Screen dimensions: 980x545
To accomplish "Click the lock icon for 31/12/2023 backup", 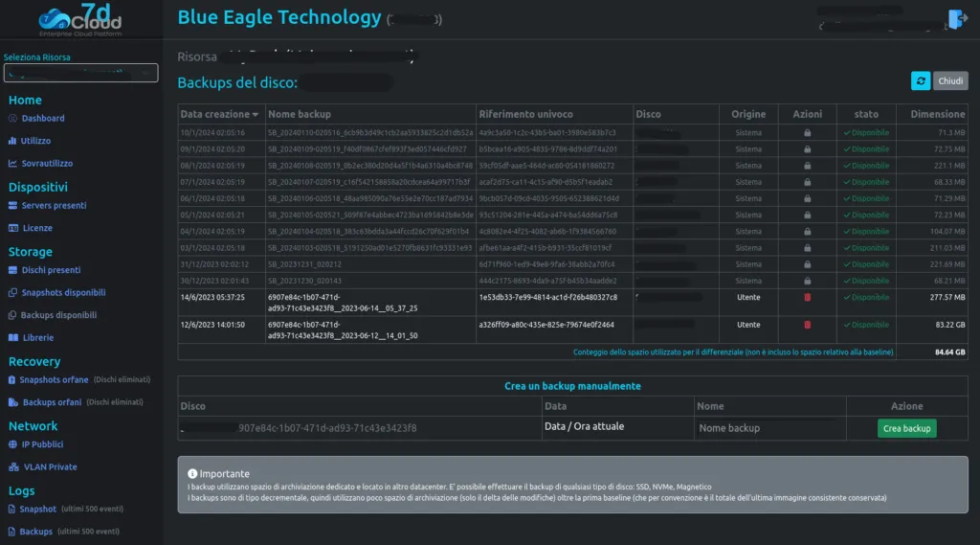I will pyautogui.click(x=807, y=264).
